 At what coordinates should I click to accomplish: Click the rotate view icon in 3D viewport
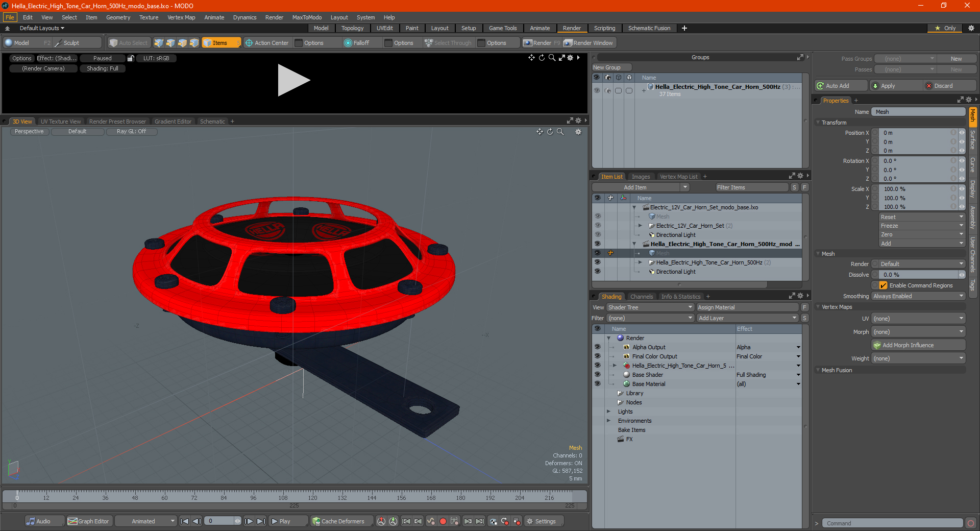(x=550, y=132)
